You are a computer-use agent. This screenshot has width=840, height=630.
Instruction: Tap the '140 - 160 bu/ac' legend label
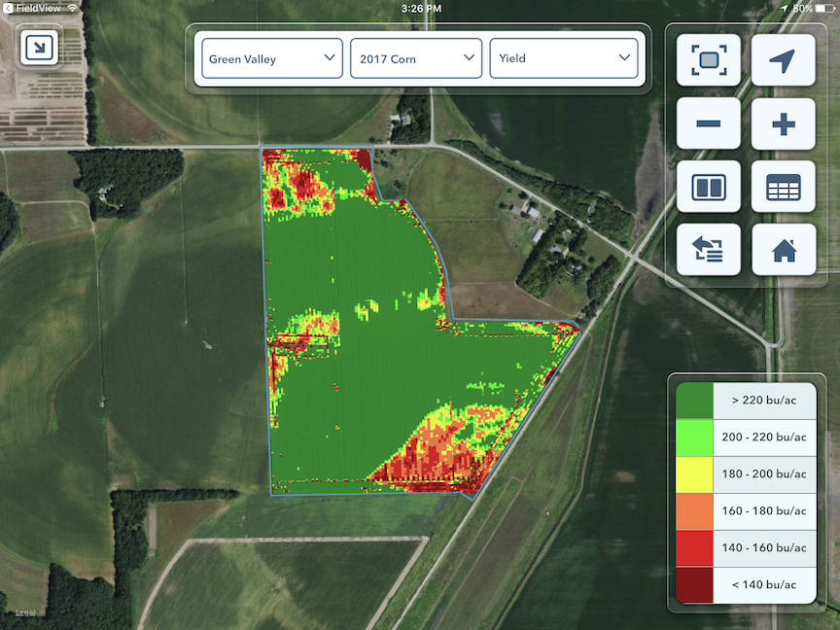pyautogui.click(x=764, y=548)
